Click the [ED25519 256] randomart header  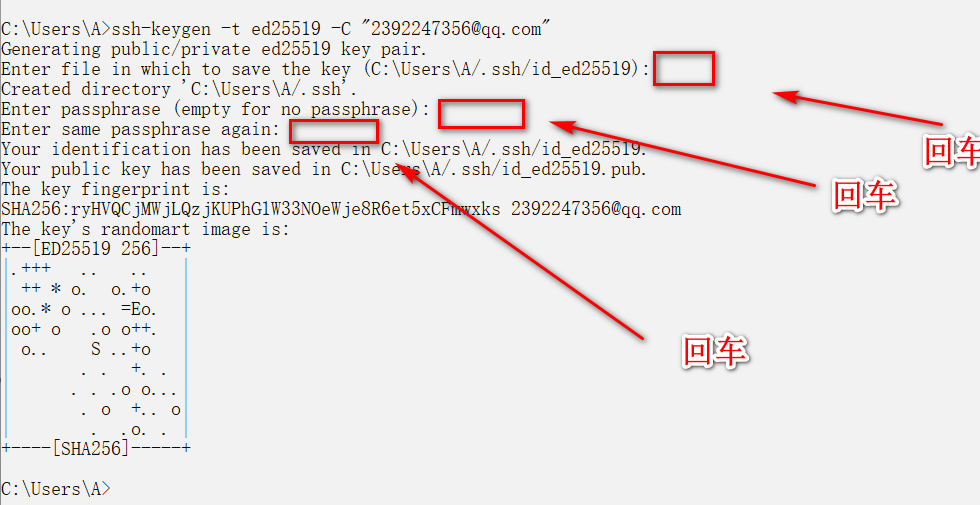(96, 249)
